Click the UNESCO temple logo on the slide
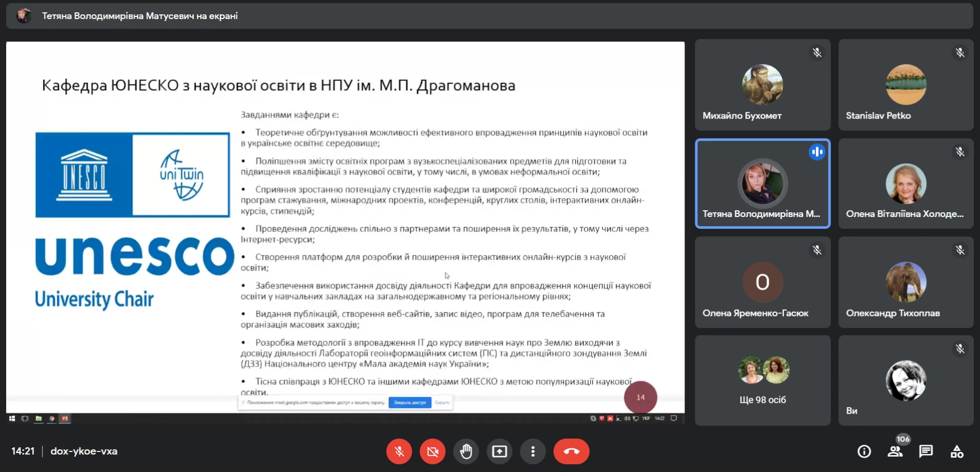The width and height of the screenshot is (980, 472). tap(84, 175)
